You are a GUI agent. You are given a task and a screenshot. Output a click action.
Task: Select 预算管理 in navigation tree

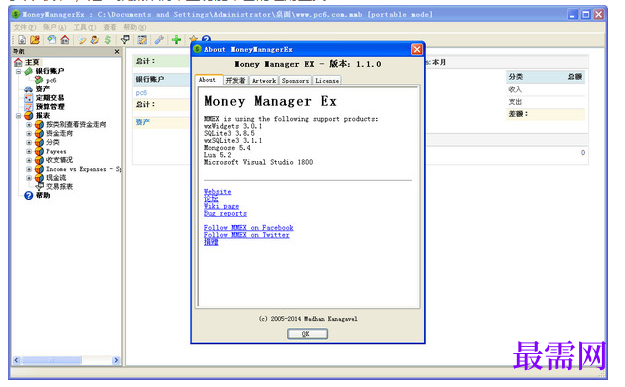(x=50, y=107)
